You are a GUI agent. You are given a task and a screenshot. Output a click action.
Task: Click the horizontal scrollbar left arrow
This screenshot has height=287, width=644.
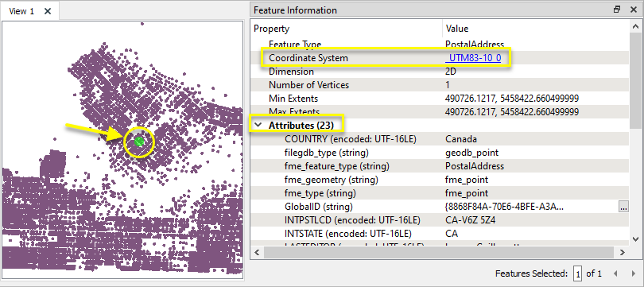point(257,253)
